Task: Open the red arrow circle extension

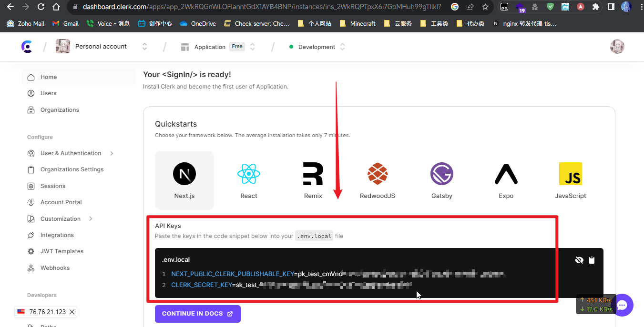Action: point(581,7)
